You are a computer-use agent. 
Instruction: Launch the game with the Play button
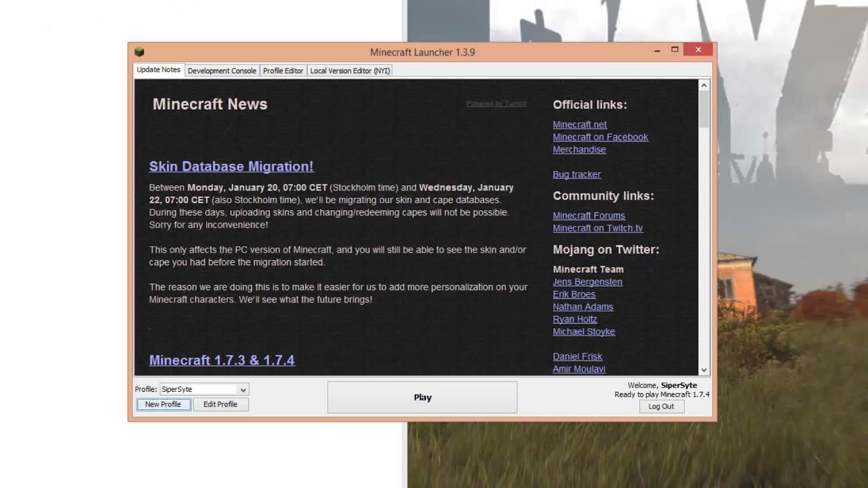422,397
